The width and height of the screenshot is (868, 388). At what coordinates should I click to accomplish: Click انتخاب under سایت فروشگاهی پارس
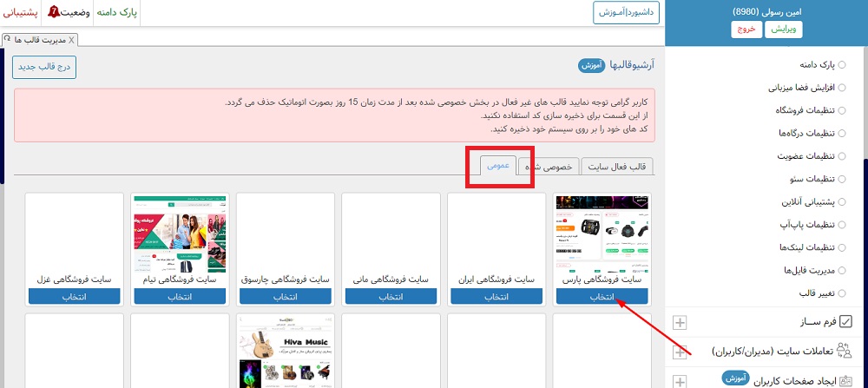(x=602, y=297)
